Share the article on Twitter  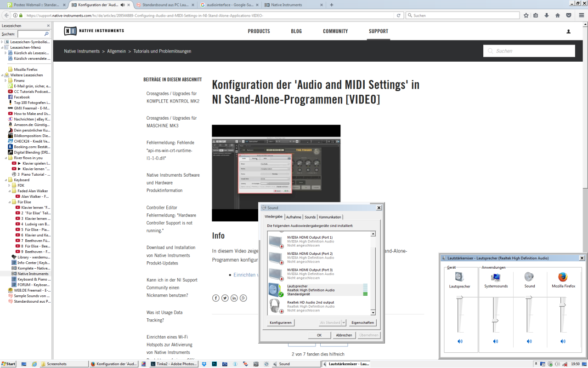(x=225, y=298)
